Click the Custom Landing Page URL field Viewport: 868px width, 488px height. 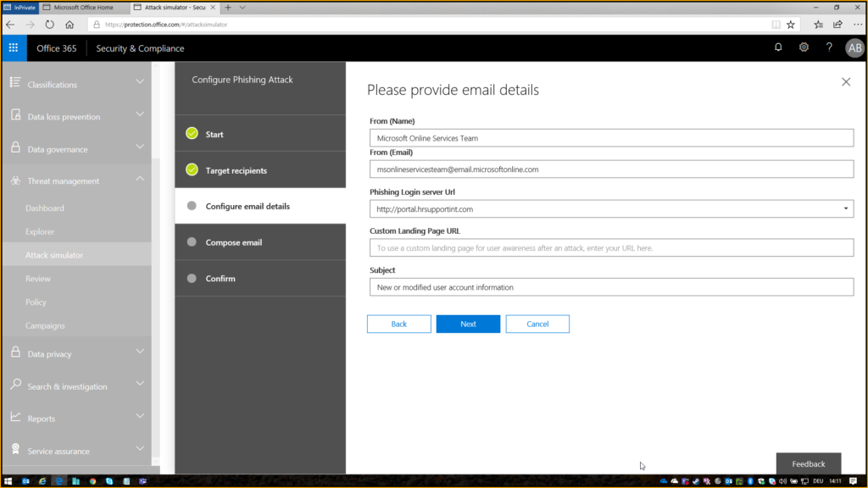(612, 248)
